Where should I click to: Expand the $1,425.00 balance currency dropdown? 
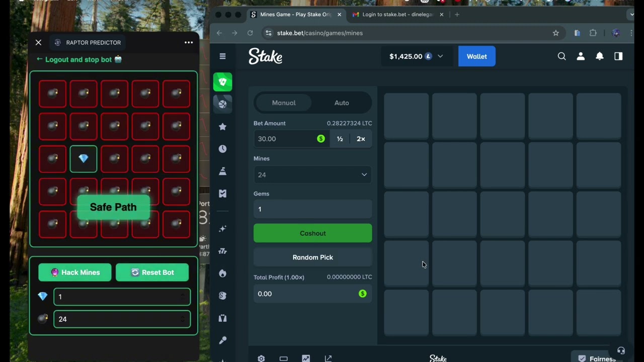click(440, 56)
